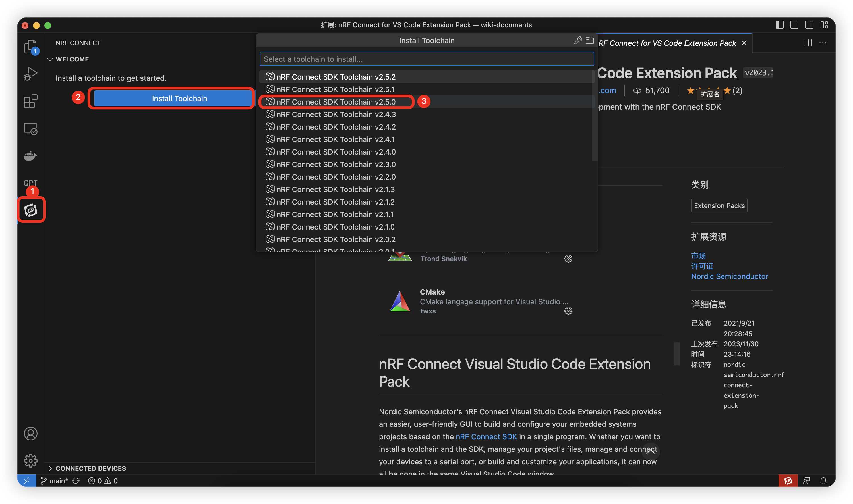Viewport: 853px width, 504px height.
Task: Open the feedback status bar icon
Action: 806,481
